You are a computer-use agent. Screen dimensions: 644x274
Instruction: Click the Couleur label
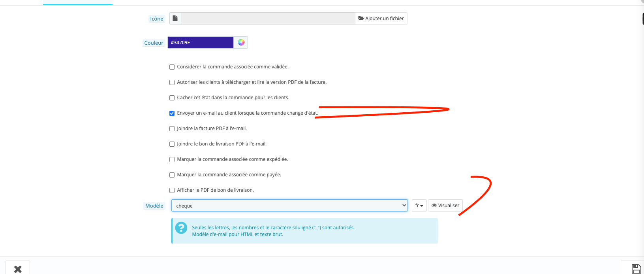click(x=154, y=43)
